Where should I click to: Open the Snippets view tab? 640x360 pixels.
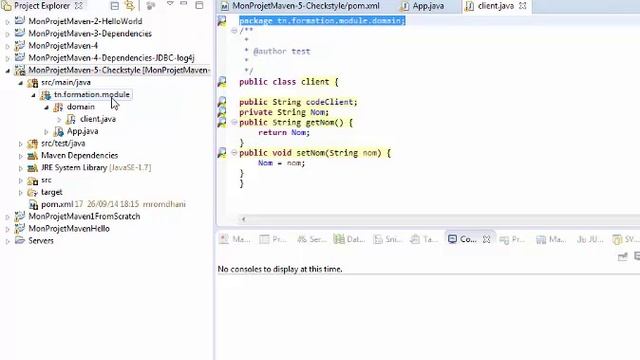[388, 239]
